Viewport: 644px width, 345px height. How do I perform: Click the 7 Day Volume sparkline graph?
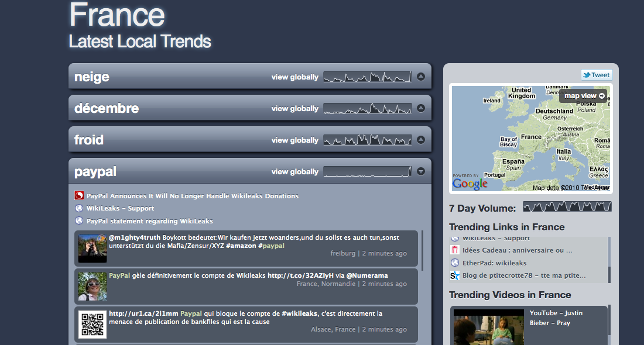click(x=567, y=207)
